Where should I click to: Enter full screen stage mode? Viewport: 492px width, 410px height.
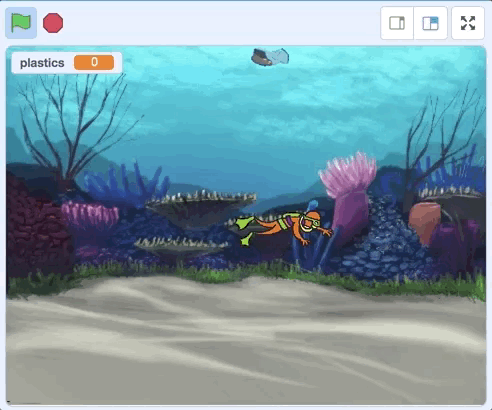pos(468,23)
